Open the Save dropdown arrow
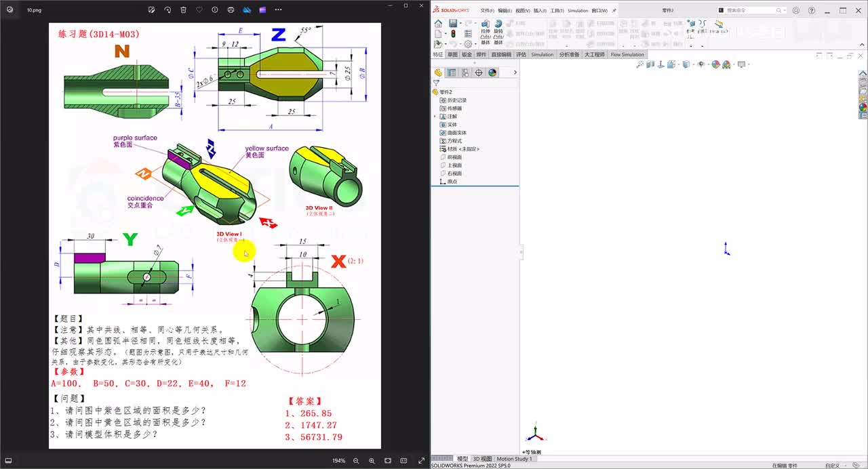Viewport: 868px width, 469px height. pyautogui.click(x=460, y=24)
